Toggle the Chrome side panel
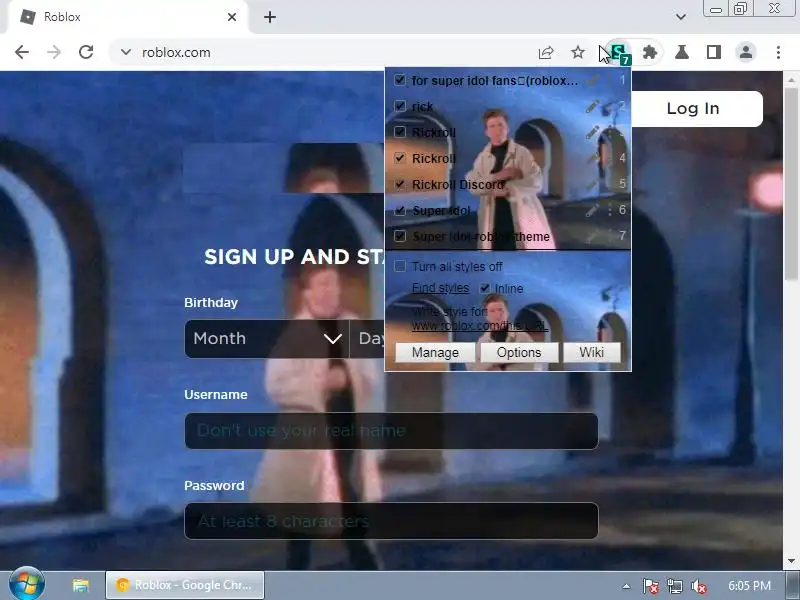800x600 pixels. pyautogui.click(x=714, y=52)
